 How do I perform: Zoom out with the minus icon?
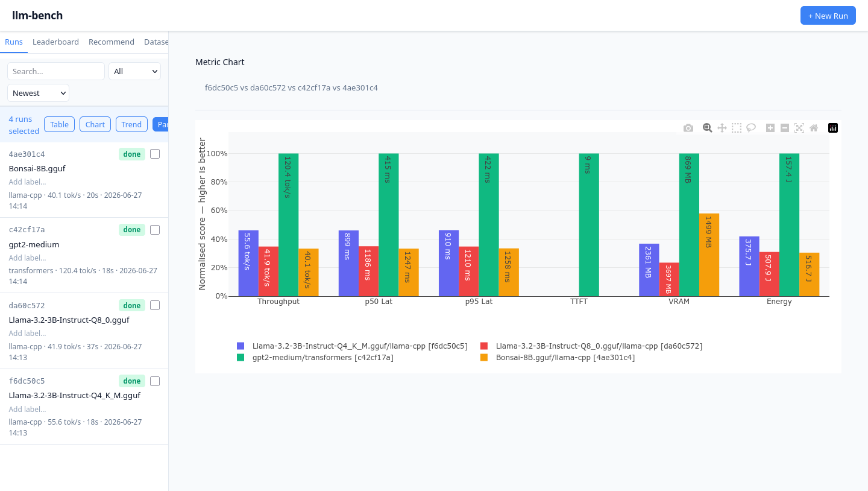point(785,128)
